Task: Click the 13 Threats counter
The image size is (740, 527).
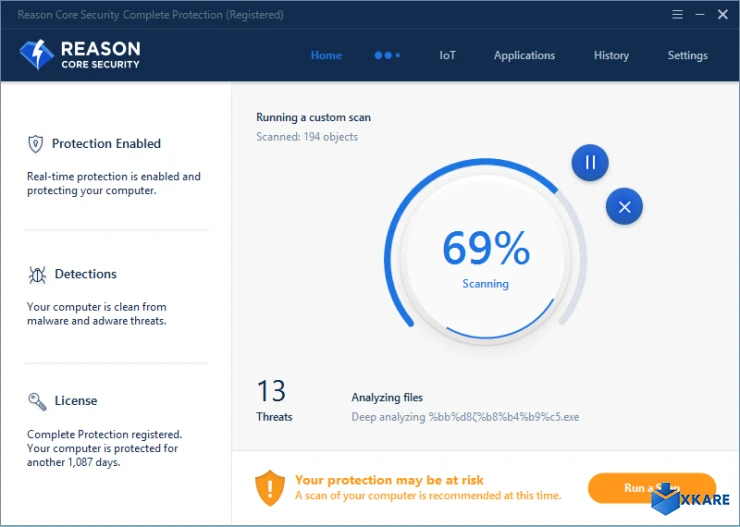Action: 274,401
